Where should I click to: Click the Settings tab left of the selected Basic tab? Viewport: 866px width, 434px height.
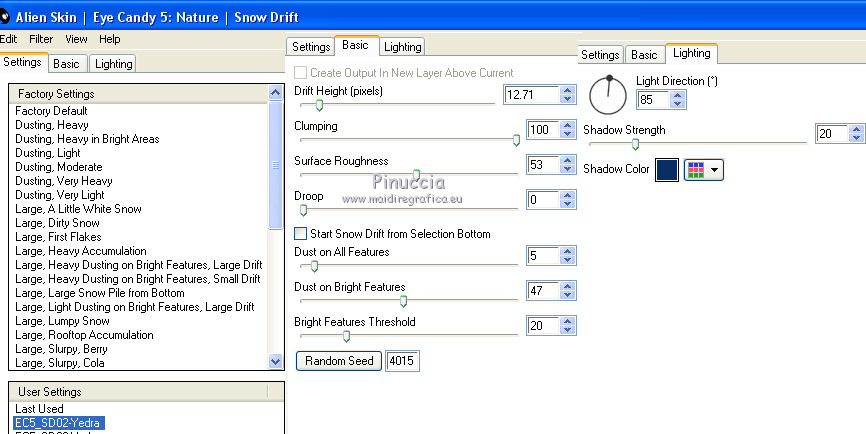(x=311, y=47)
